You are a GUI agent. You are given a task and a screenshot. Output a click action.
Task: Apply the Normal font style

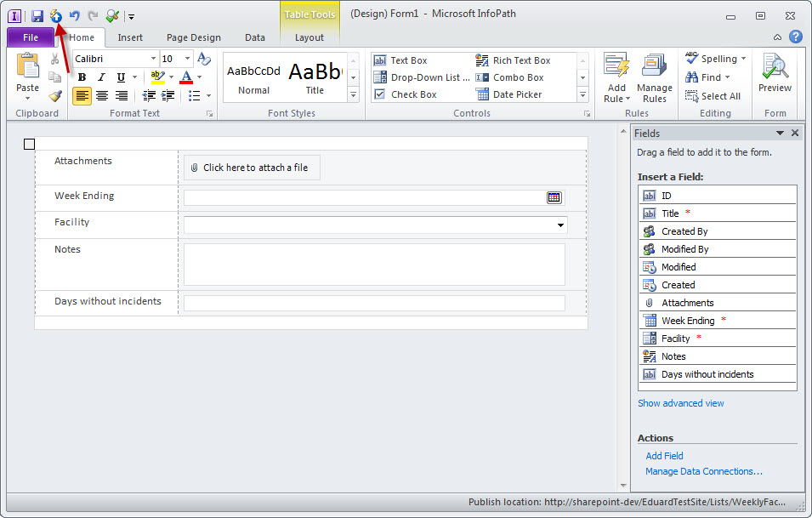253,77
